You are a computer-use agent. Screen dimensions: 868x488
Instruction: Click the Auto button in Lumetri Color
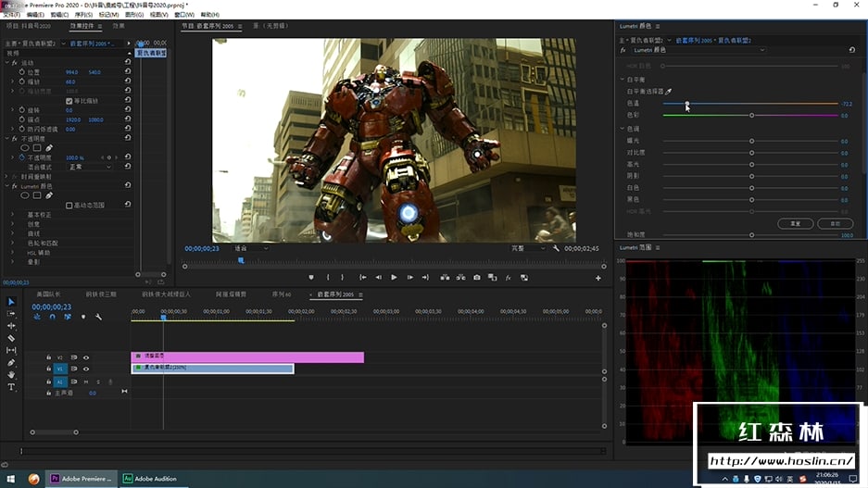[x=836, y=223]
